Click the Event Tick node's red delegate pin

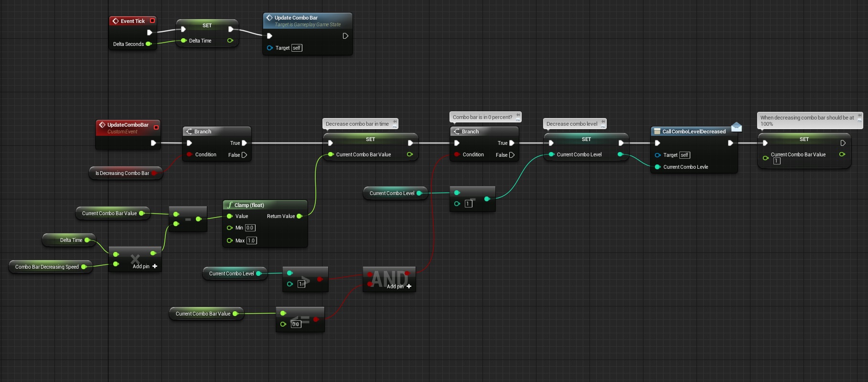152,21
